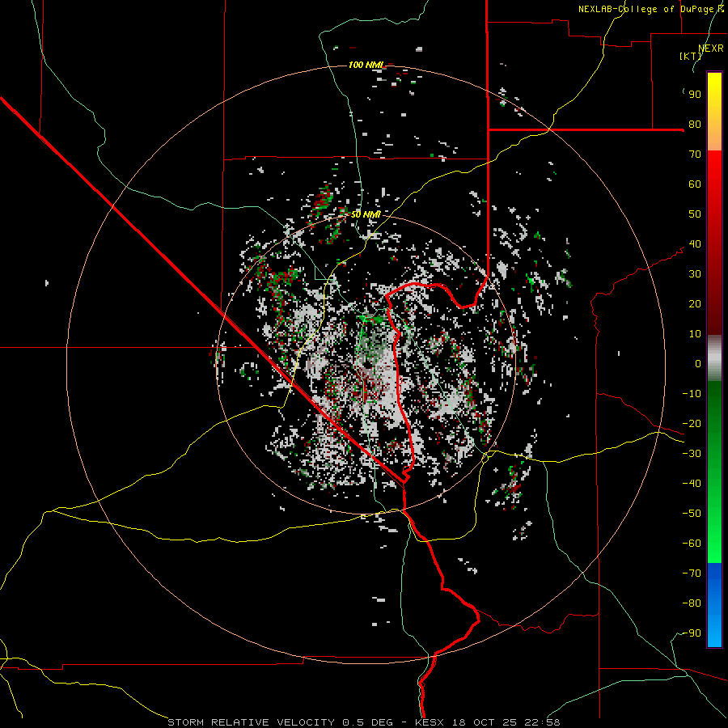Click the 'STORM RELATIVE VELOCITY 0.5 DEG' caption
The image size is (728, 728).
click(x=280, y=722)
